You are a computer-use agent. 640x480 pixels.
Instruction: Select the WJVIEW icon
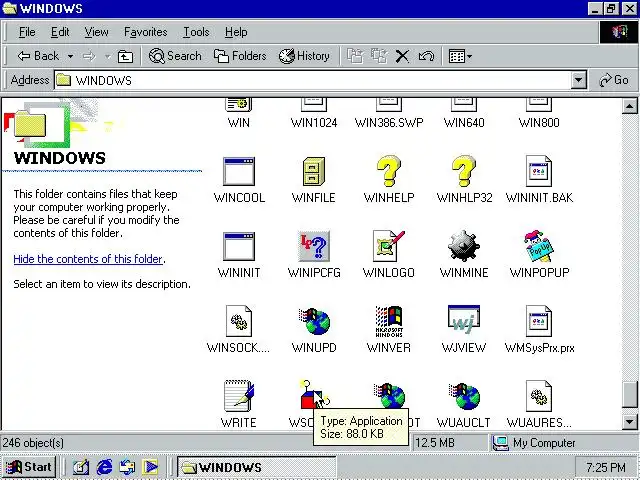pyautogui.click(x=464, y=319)
